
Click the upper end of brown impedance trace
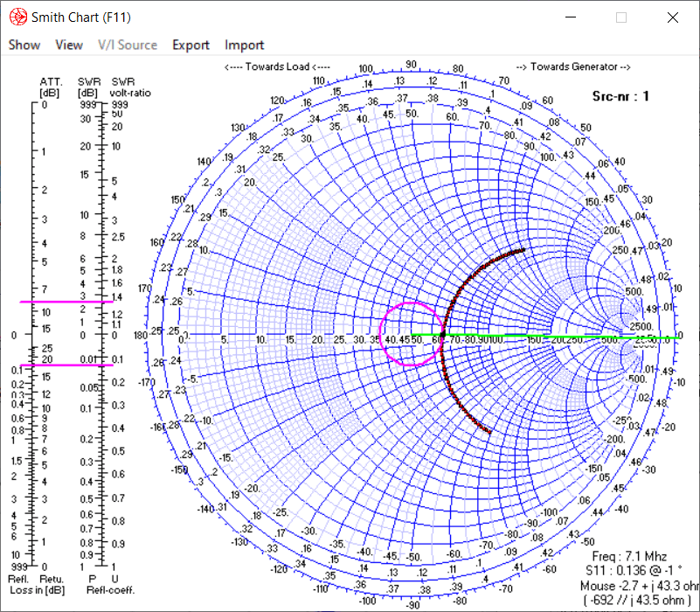pos(523,250)
